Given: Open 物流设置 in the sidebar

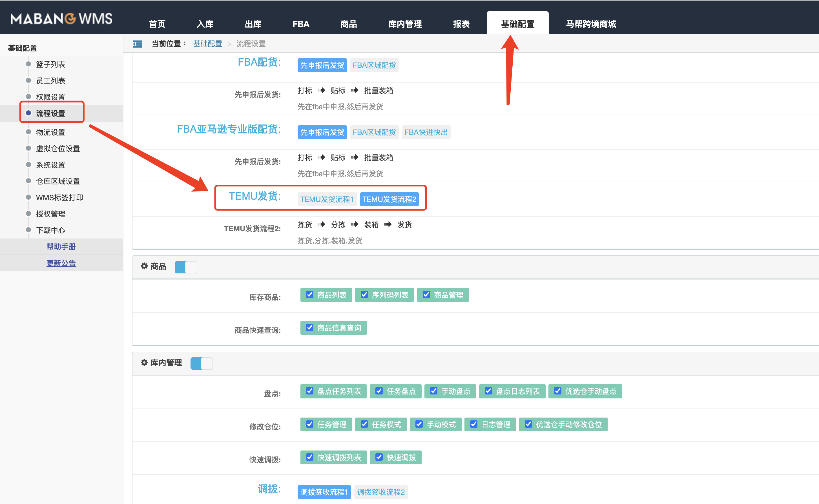Looking at the screenshot, I should tap(50, 132).
